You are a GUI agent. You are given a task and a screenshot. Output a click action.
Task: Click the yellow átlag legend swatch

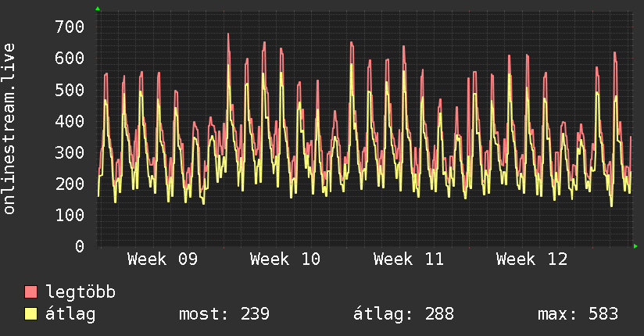click(30, 314)
